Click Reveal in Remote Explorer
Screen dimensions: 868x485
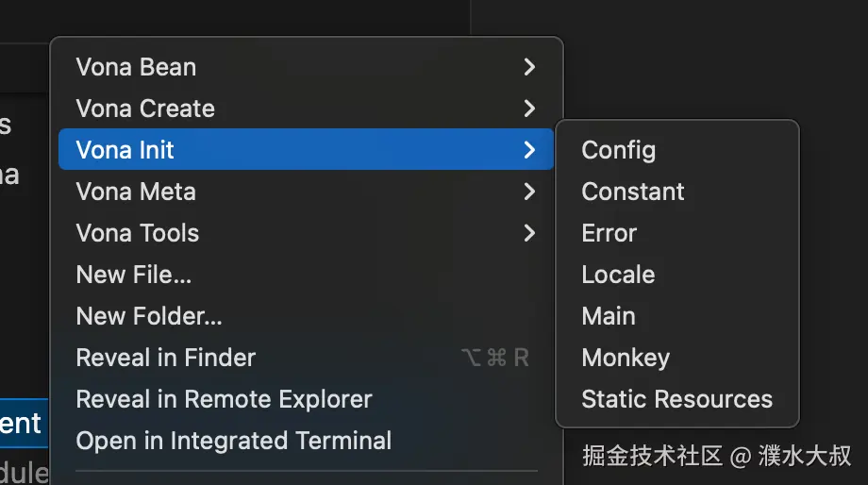224,399
